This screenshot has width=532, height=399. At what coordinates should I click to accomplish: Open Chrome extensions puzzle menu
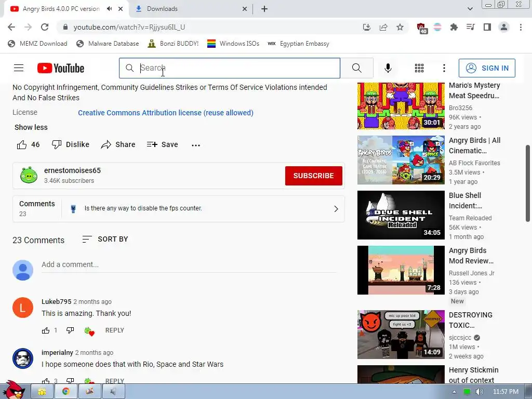(x=454, y=27)
